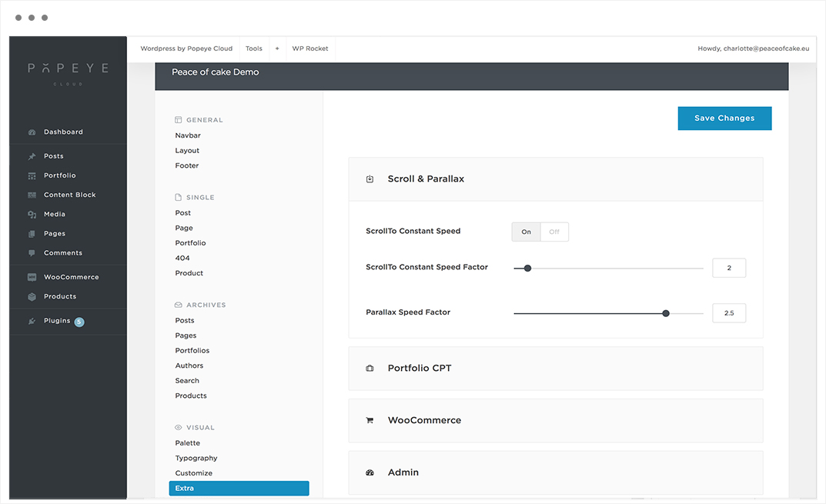Turn ScrollTo Constant Speed Off
The height and width of the screenshot is (504, 826).
[x=554, y=232]
